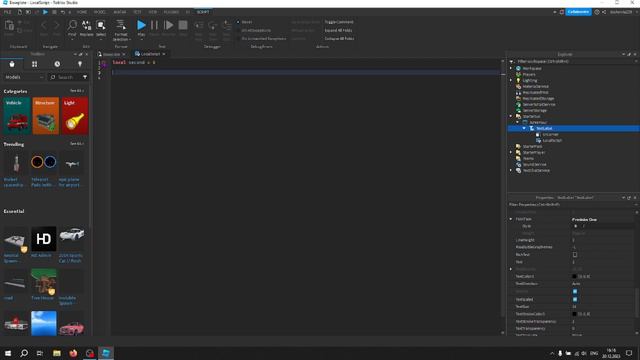
Task: Select the LocalScript under TextLabel in Explorer
Action: [x=552, y=140]
